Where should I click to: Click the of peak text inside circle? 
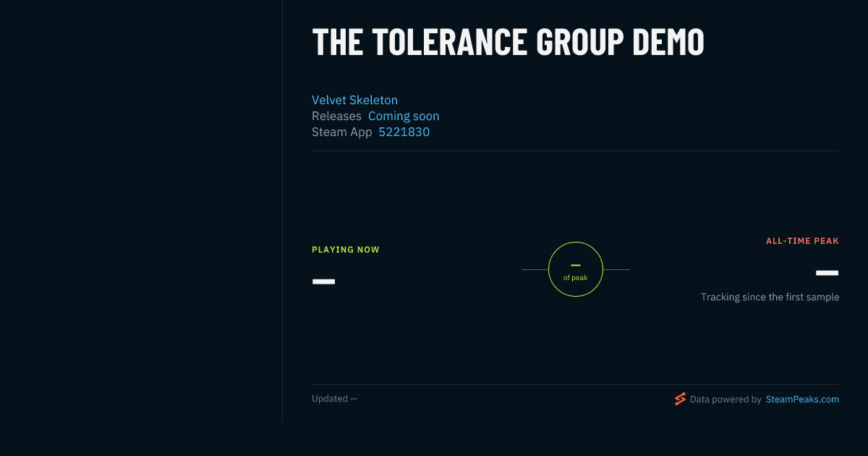[x=576, y=278]
